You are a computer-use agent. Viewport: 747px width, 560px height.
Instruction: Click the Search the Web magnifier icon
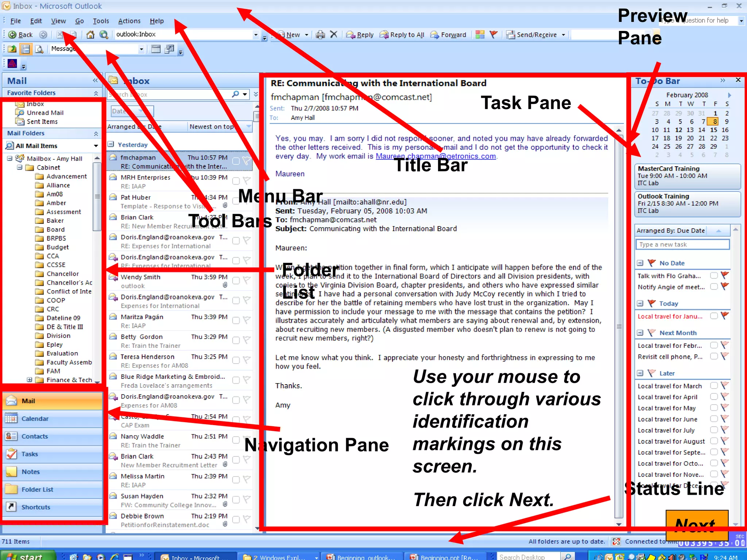point(104,35)
